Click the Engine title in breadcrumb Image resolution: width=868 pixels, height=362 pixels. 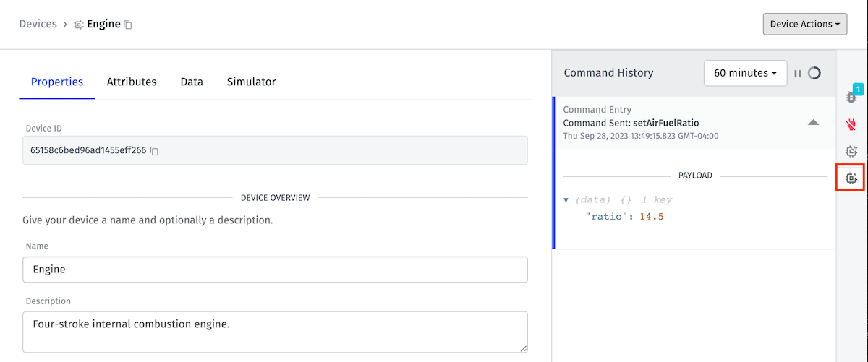(103, 24)
